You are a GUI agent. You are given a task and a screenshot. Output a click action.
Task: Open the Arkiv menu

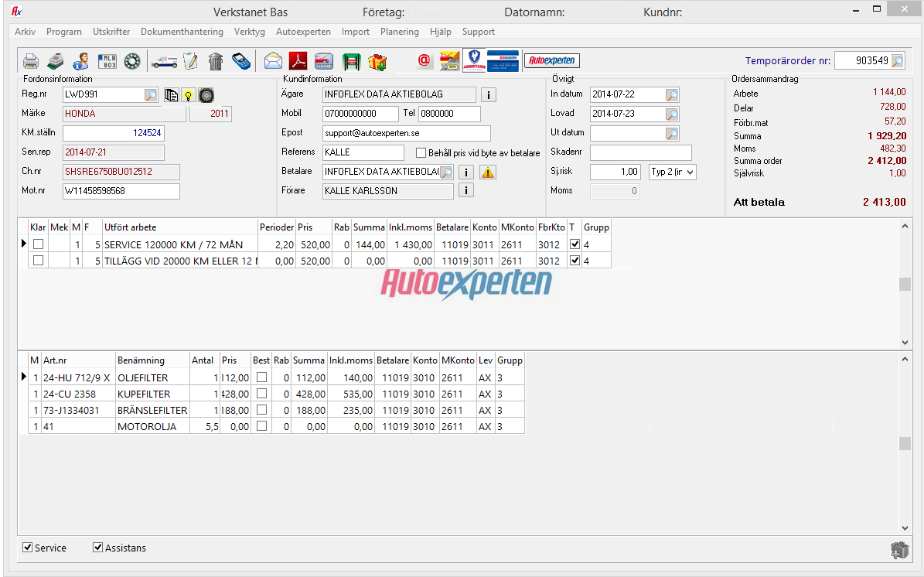point(26,32)
